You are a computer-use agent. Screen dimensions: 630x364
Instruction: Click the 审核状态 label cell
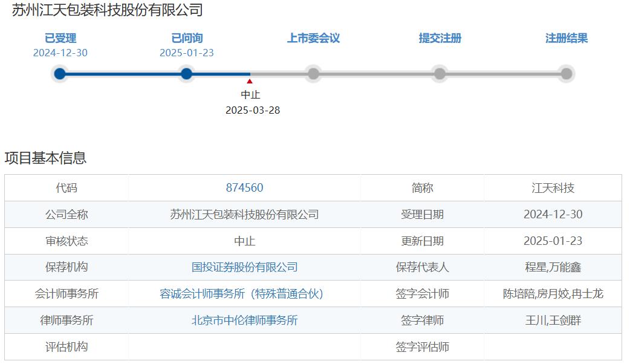67,241
